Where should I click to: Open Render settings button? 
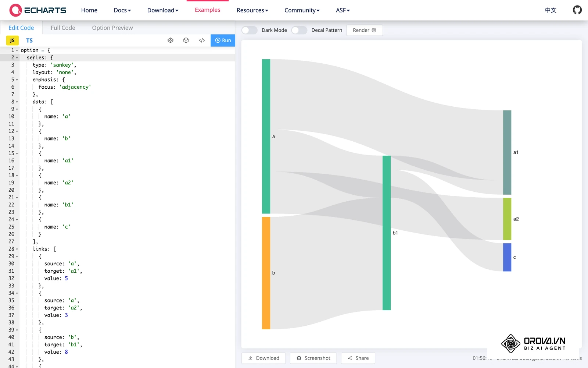click(365, 30)
